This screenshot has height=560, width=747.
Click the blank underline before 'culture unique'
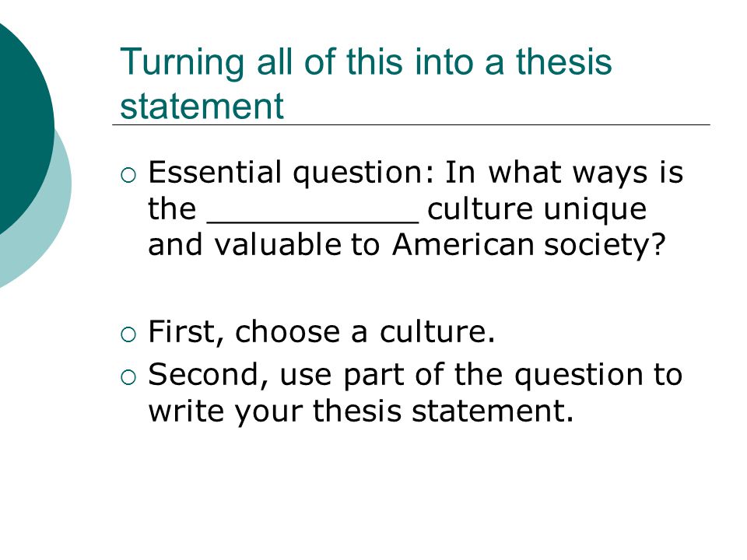pyautogui.click(x=313, y=222)
